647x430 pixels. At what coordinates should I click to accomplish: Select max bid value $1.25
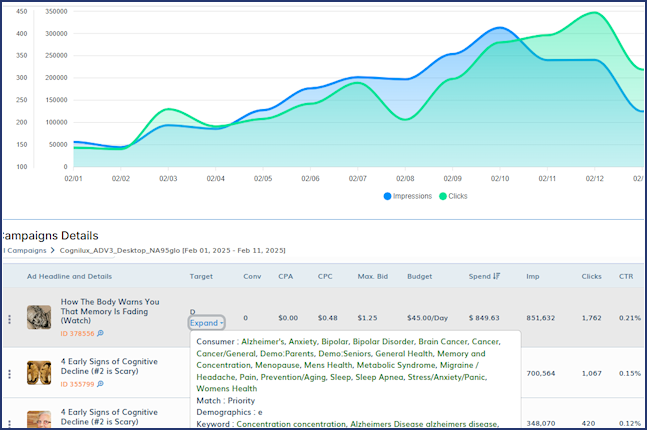click(367, 318)
